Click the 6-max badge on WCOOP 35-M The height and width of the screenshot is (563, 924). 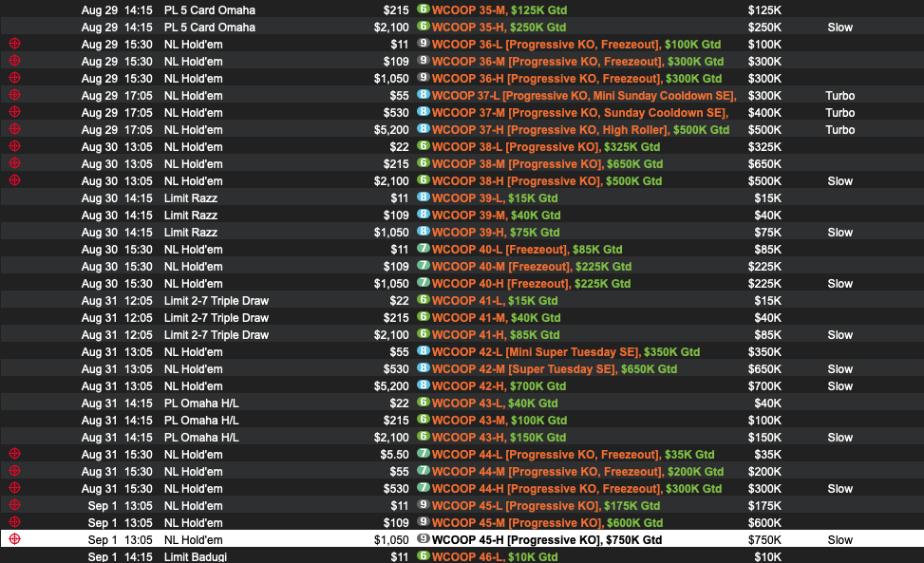pyautogui.click(x=424, y=9)
